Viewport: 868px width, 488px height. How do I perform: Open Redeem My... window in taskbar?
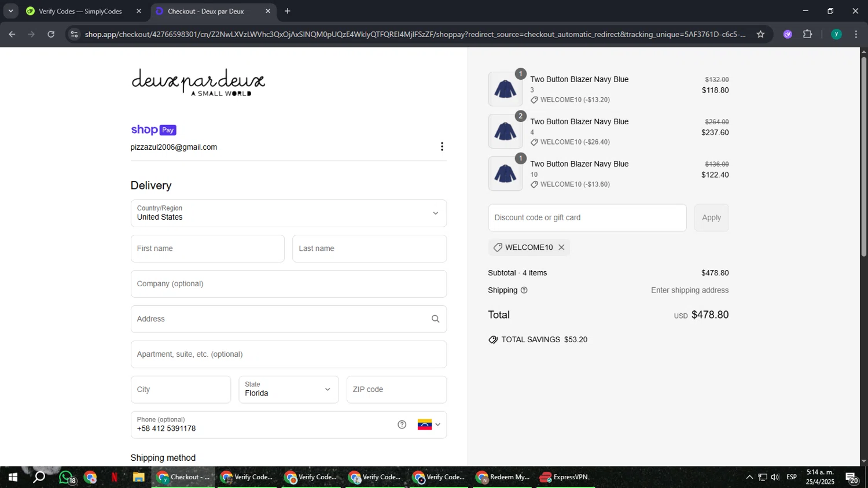[503, 478]
